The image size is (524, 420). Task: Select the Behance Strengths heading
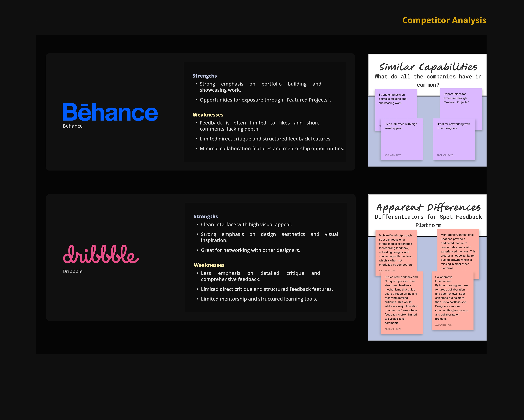[204, 76]
